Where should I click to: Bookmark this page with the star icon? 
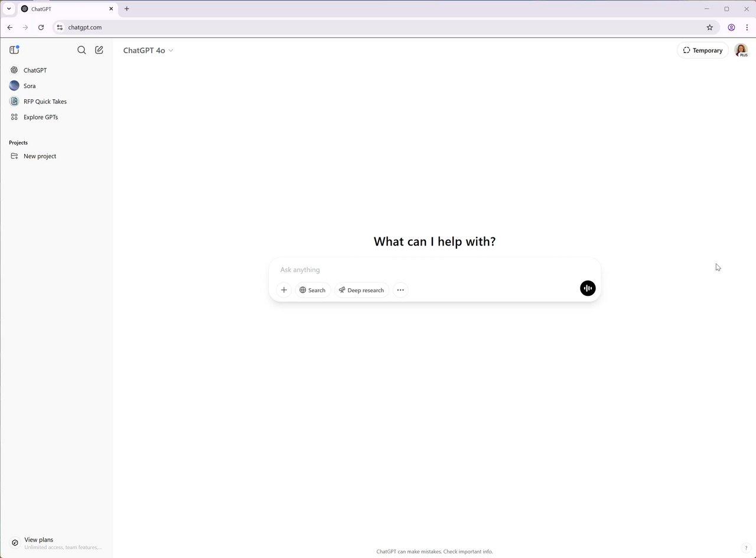tap(710, 27)
